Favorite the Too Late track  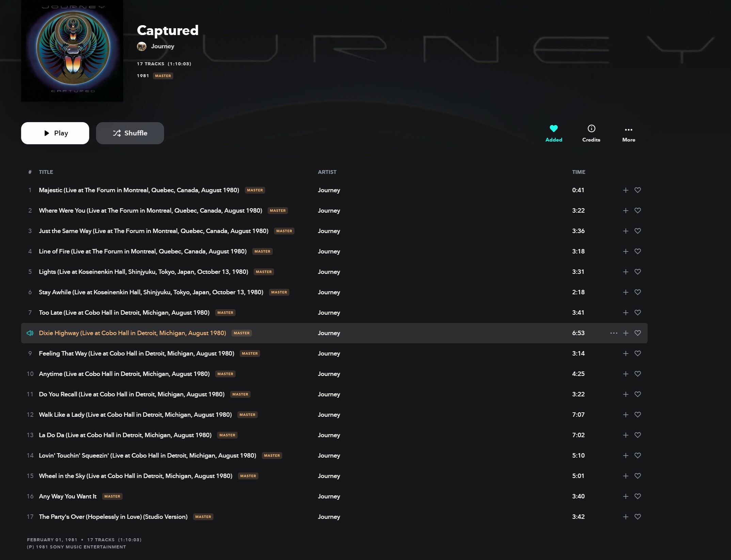638,313
